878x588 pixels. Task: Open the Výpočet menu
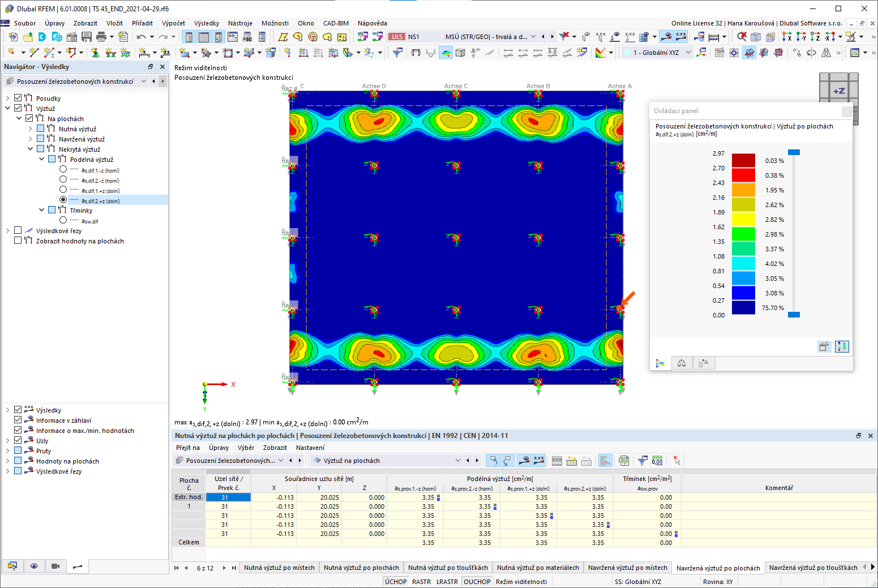pyautogui.click(x=173, y=23)
